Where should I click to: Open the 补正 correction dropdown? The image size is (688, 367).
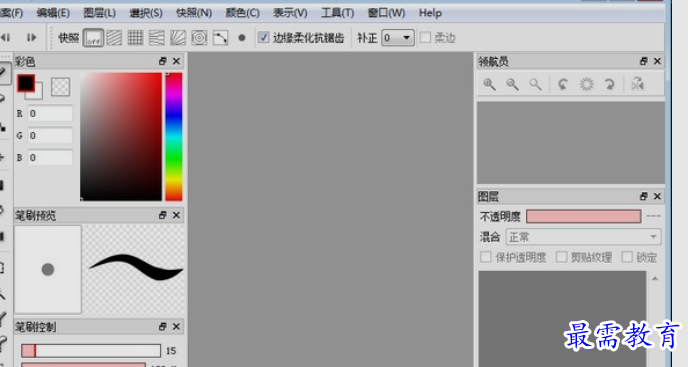click(x=398, y=38)
